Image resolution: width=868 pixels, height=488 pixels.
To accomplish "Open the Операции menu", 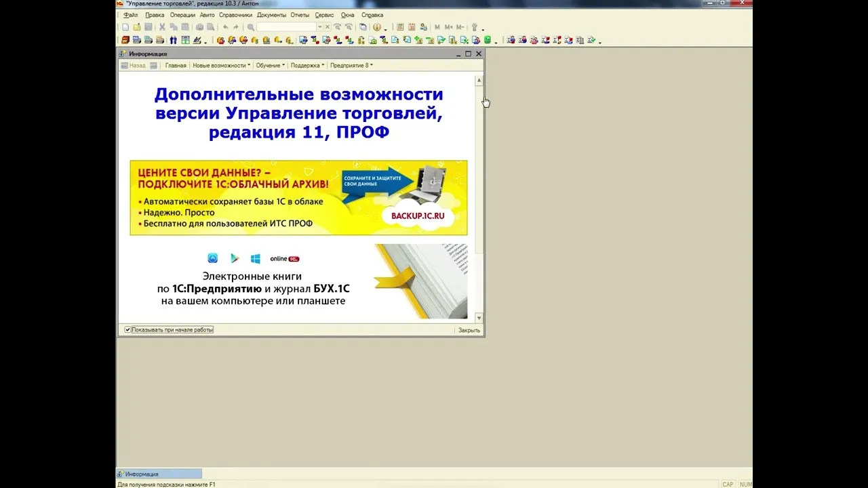I will coord(182,15).
